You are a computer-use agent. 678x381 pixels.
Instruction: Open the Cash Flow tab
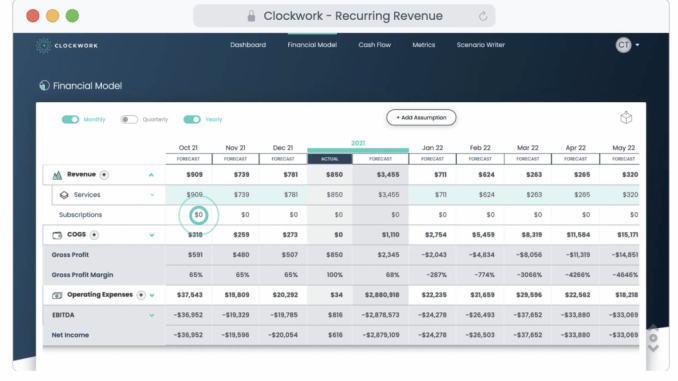pyautogui.click(x=374, y=45)
